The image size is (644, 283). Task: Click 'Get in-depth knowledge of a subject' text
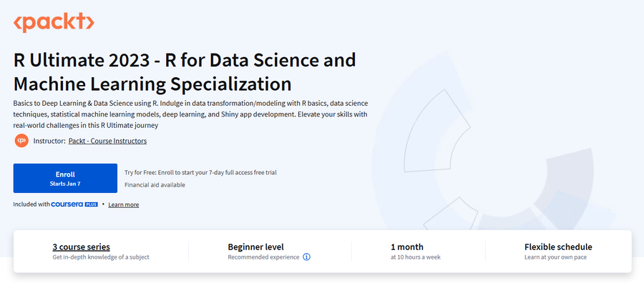pyautogui.click(x=101, y=257)
